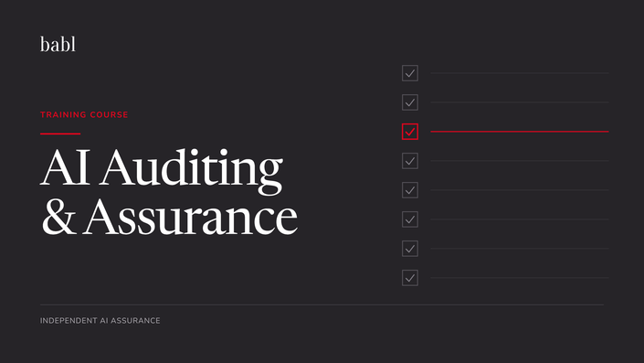Screen dimensions: 644x363
Task: Check the fourth checkbox below the red one
Action: click(410, 249)
